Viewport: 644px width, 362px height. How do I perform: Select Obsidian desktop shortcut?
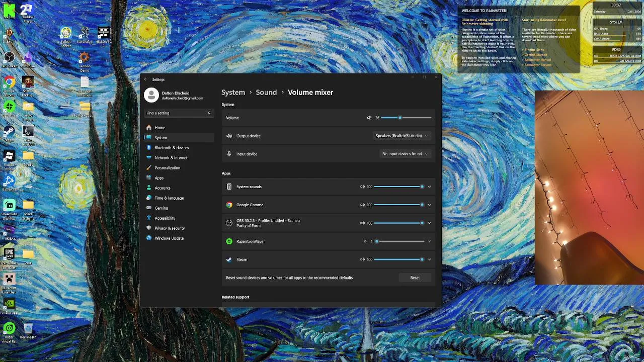[28, 60]
